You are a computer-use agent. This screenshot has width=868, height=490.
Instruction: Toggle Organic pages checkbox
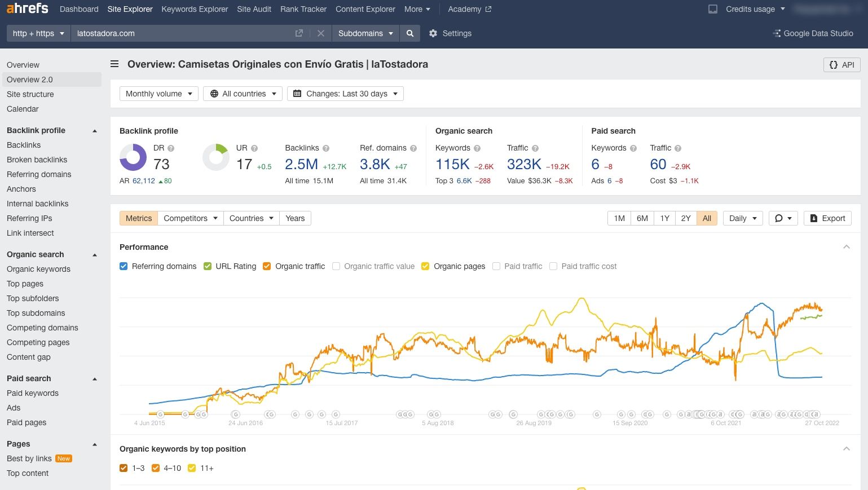tap(425, 266)
